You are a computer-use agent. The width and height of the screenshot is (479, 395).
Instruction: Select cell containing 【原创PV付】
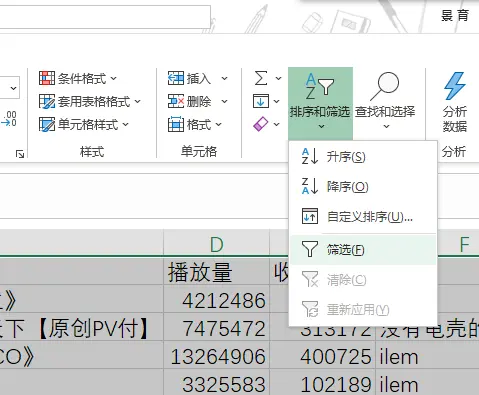[x=82, y=327]
